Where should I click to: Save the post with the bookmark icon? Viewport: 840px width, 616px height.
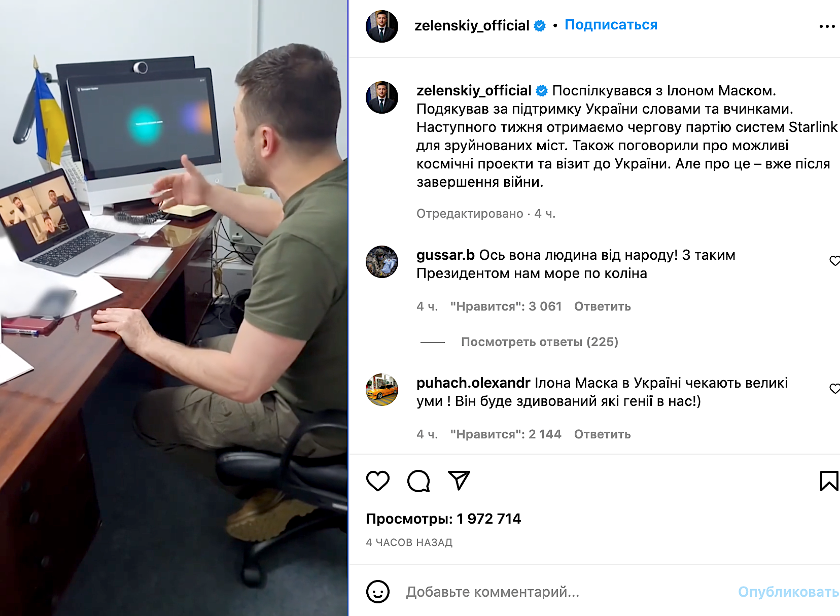click(x=829, y=481)
